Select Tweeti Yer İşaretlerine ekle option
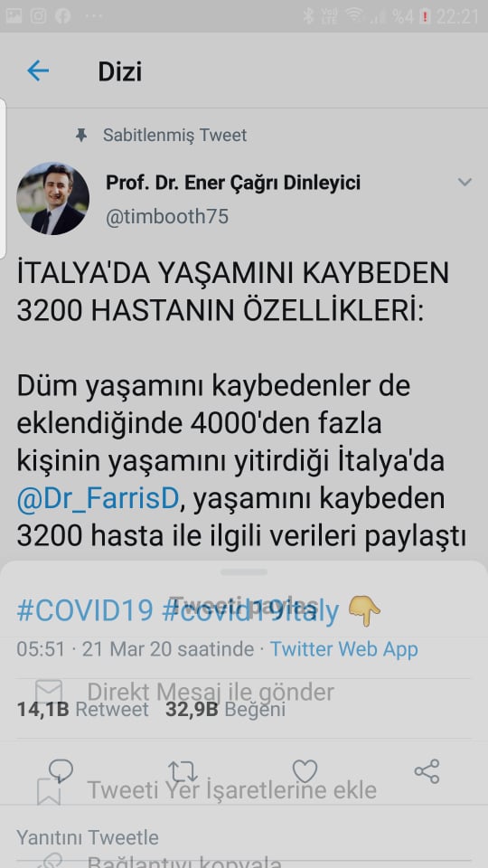This screenshot has height=868, width=488. (232, 790)
